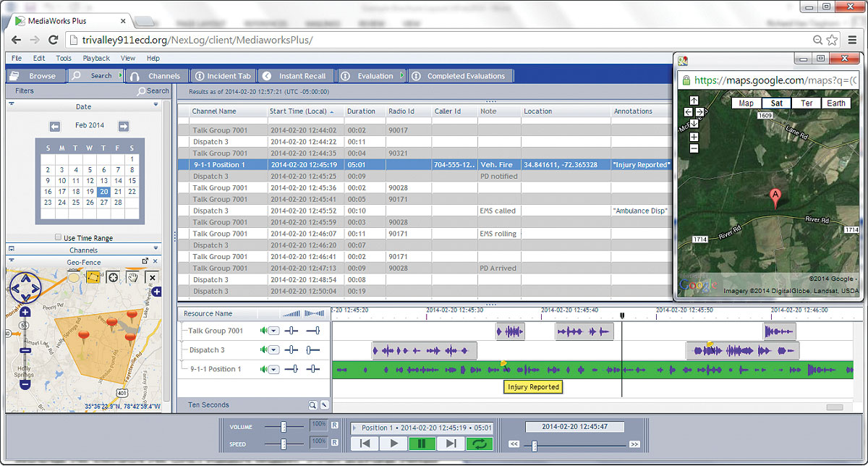The image size is (868, 466).
Task: Mute Talk Group 7001 speaker icon
Action: pyautogui.click(x=264, y=331)
